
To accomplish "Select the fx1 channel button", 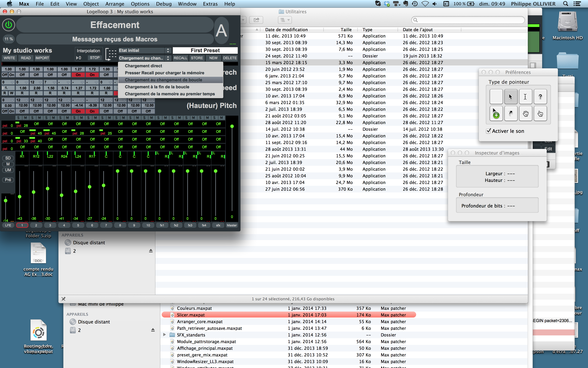I will (162, 225).
